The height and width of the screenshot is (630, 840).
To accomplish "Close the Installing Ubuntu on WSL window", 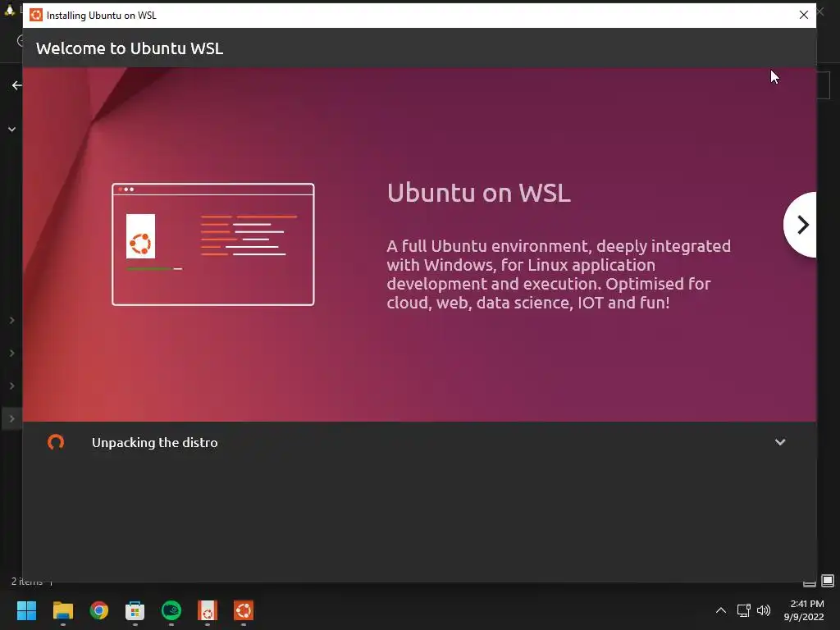I will [804, 15].
